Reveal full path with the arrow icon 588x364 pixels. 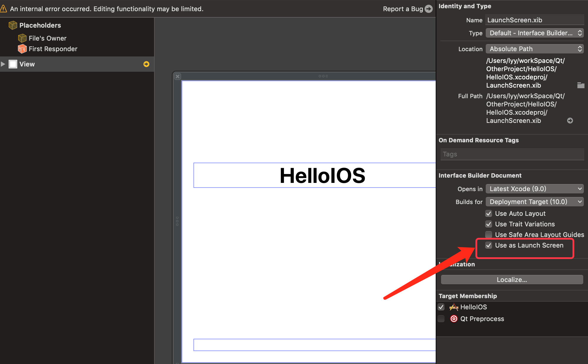tap(570, 121)
